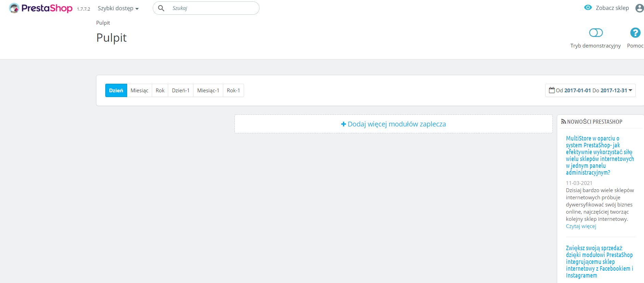Click the version number 1.7.7.2
The width and height of the screenshot is (644, 283).
click(83, 9)
